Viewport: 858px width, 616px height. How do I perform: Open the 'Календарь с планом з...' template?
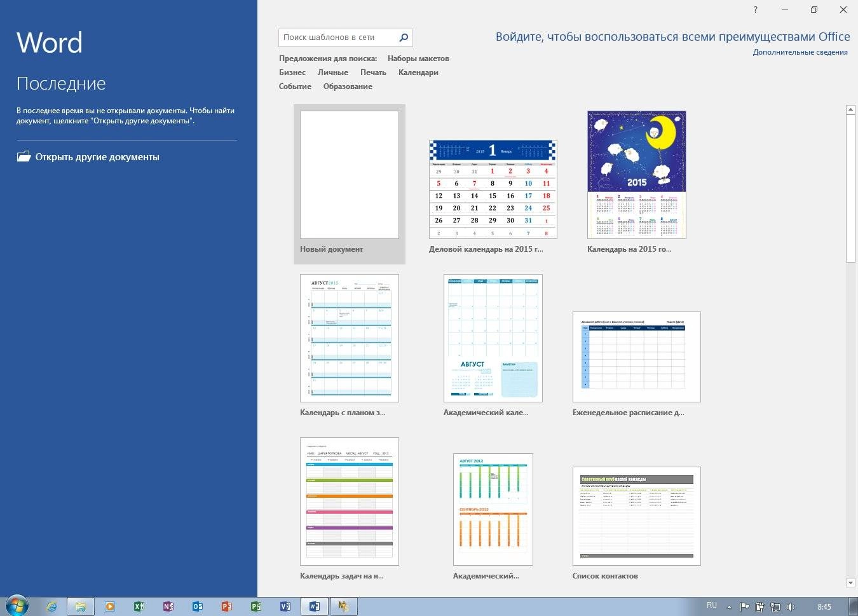point(350,338)
